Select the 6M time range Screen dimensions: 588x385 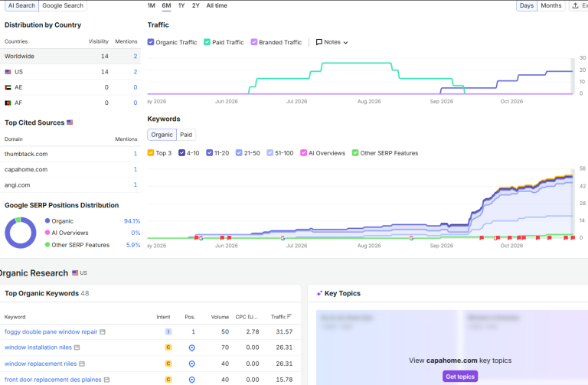pos(166,5)
